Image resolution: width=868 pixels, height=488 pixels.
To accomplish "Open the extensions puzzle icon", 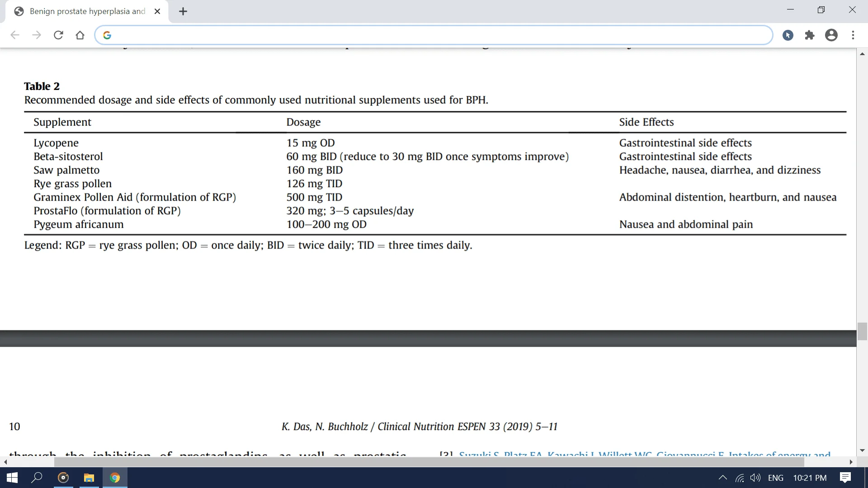I will click(810, 35).
